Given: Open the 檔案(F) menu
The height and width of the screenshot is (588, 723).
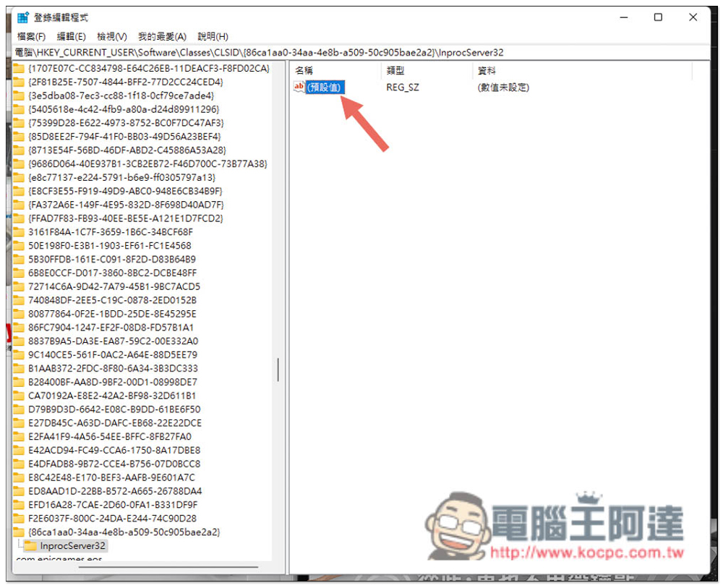Looking at the screenshot, I should tap(31, 36).
